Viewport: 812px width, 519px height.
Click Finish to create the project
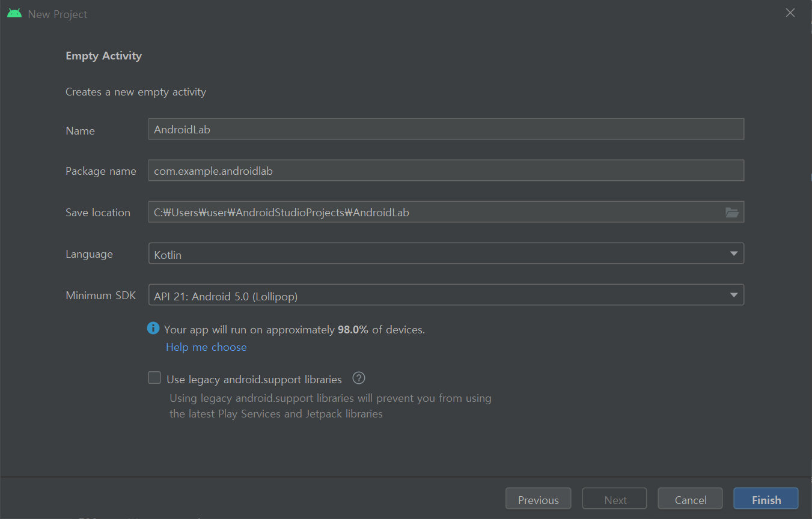pos(766,499)
